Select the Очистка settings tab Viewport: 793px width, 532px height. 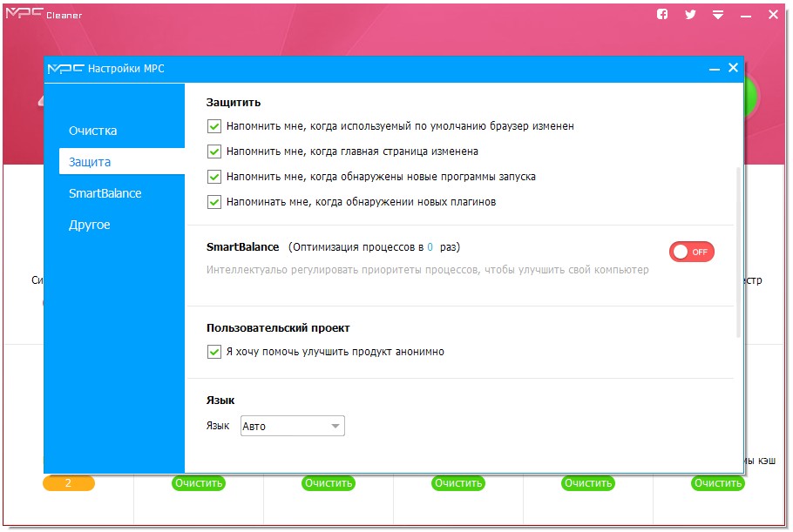tap(92, 131)
